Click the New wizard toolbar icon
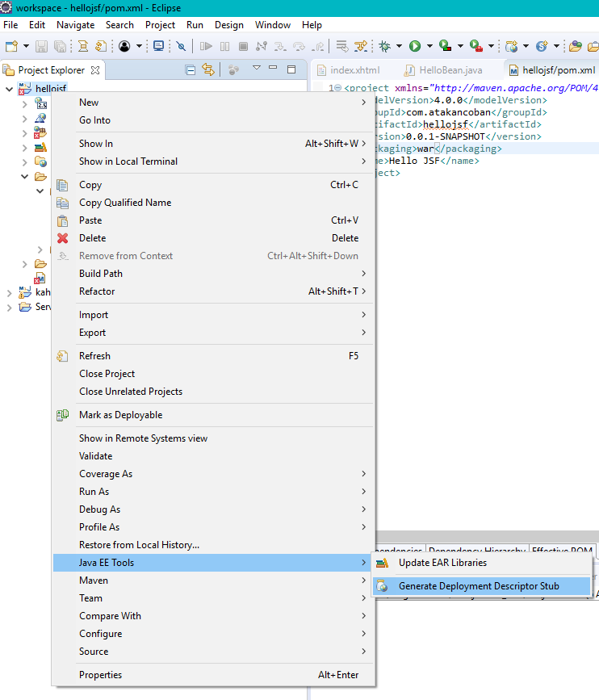 (x=11, y=46)
